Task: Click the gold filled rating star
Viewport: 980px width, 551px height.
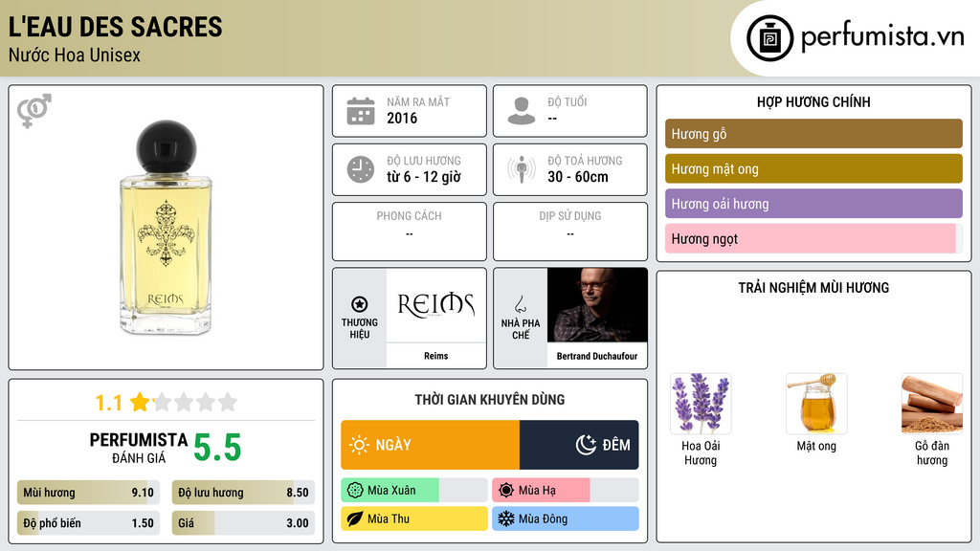Action: click(140, 402)
